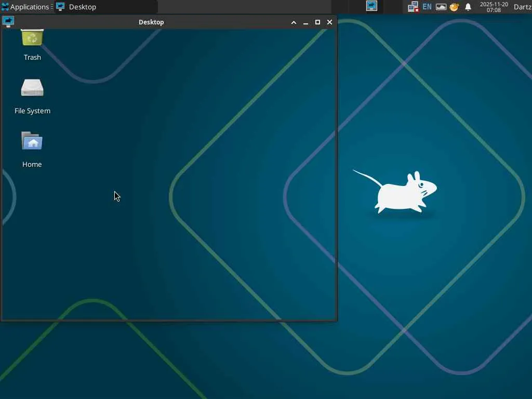Select the File System drive icon
The image size is (532, 399).
(32, 88)
